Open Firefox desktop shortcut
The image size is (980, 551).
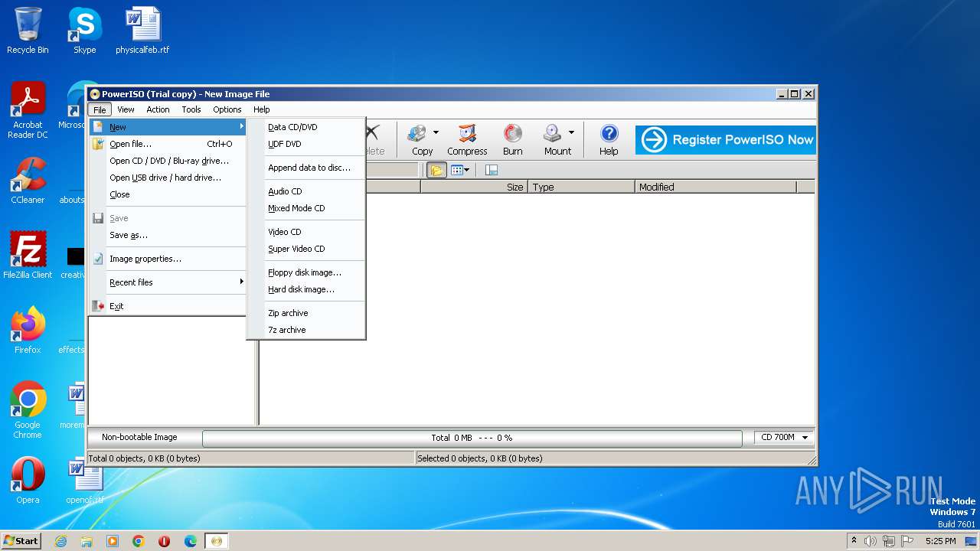pyautogui.click(x=28, y=331)
